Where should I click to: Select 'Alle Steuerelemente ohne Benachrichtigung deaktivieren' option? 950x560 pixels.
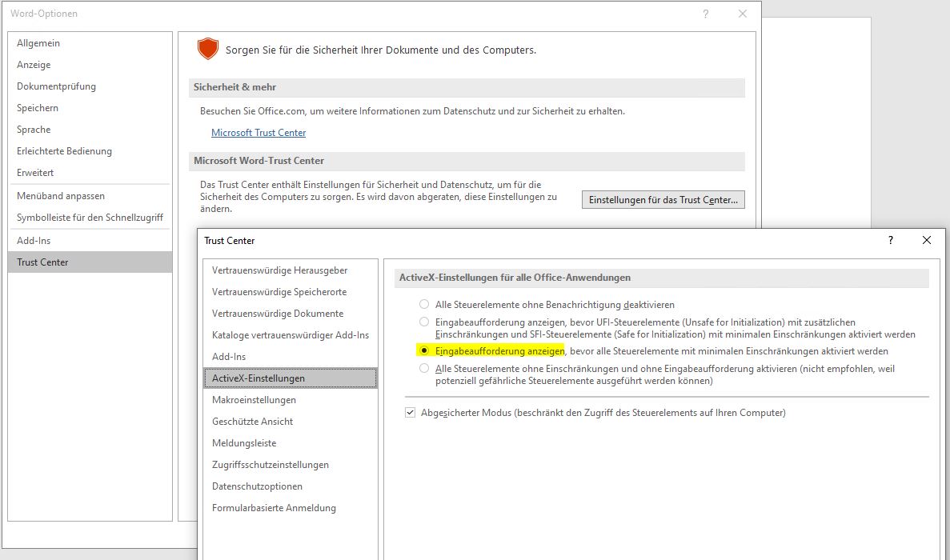(424, 305)
